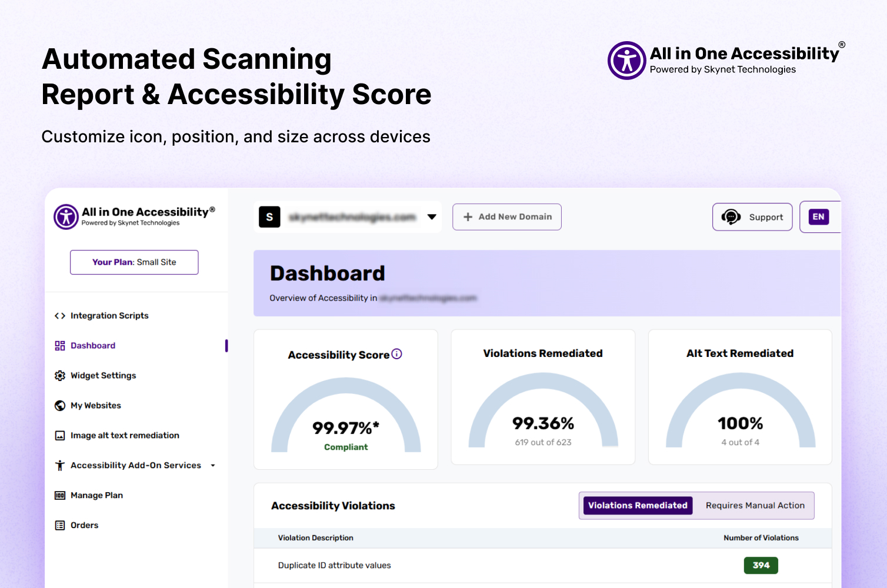Screen dimensions: 887x588
Task: Open Orders using its list icon
Action: [x=59, y=525]
